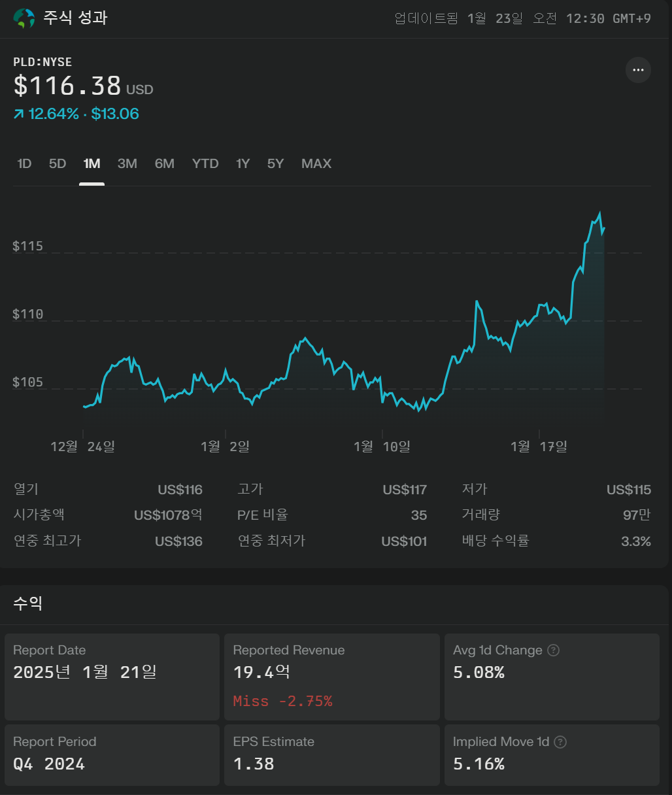Select the 1M time range tab
Screen dimensions: 672x795
92,163
